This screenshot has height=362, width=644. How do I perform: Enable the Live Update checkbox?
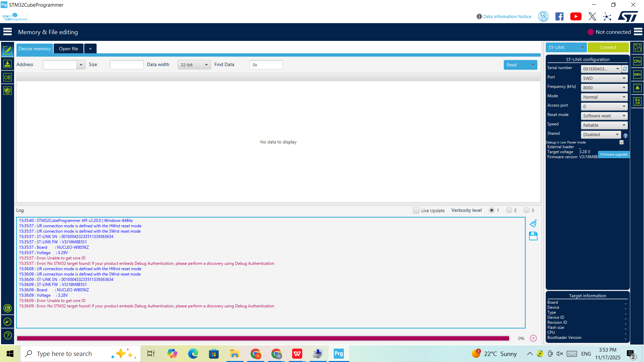click(416, 210)
